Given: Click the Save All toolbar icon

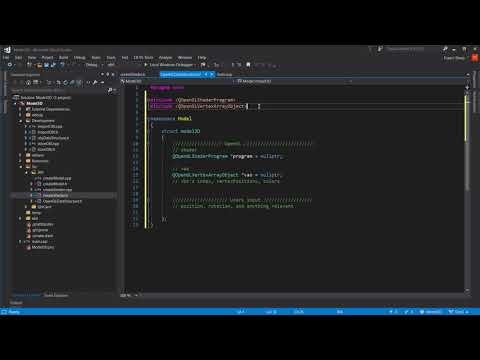Looking at the screenshot, I should 53,65.
